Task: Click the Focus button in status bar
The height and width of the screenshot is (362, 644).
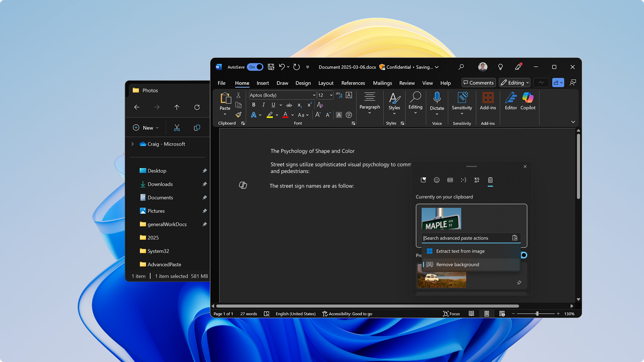Action: click(x=451, y=314)
